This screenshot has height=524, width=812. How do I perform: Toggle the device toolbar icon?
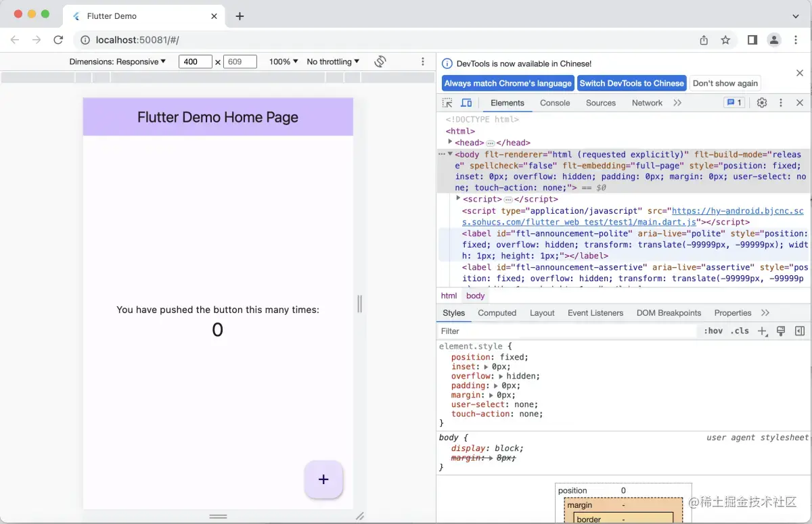point(466,103)
